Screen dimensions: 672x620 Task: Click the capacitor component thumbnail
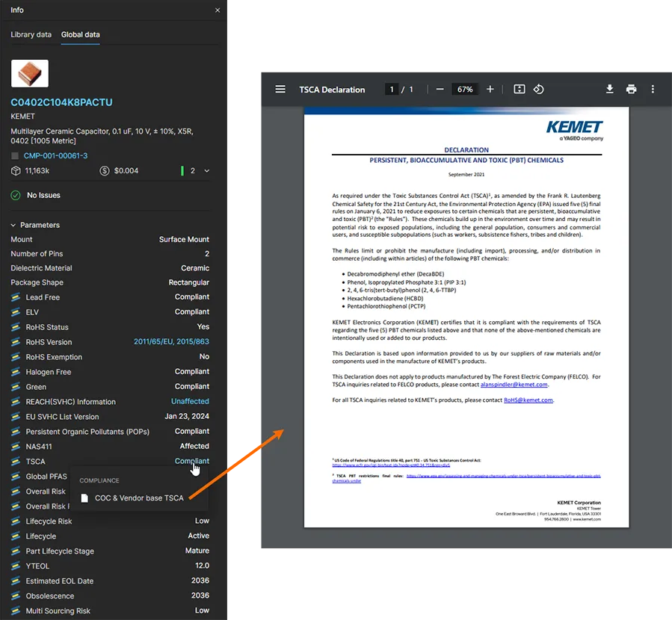pyautogui.click(x=30, y=73)
